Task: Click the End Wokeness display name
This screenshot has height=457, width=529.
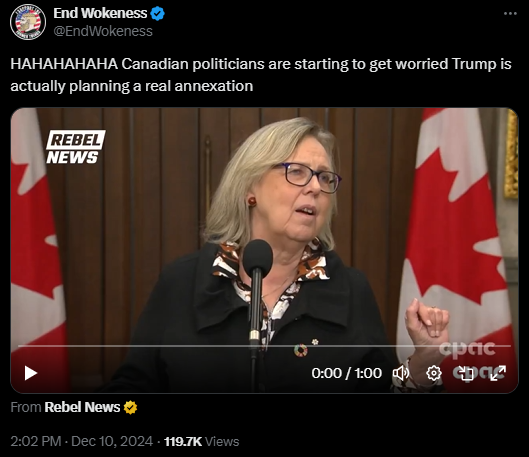Action: [100, 13]
